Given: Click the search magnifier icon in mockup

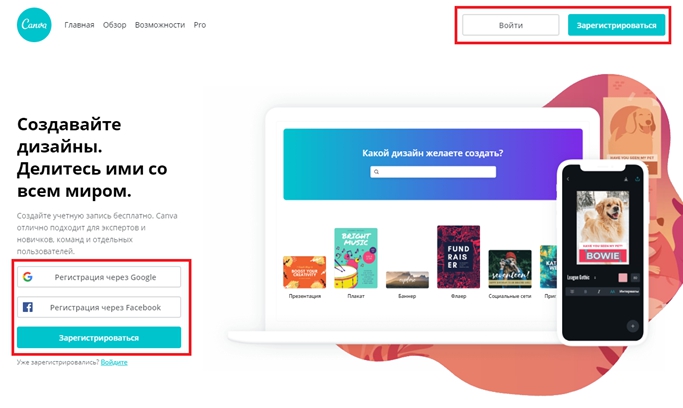Looking at the screenshot, I should pyautogui.click(x=376, y=172).
